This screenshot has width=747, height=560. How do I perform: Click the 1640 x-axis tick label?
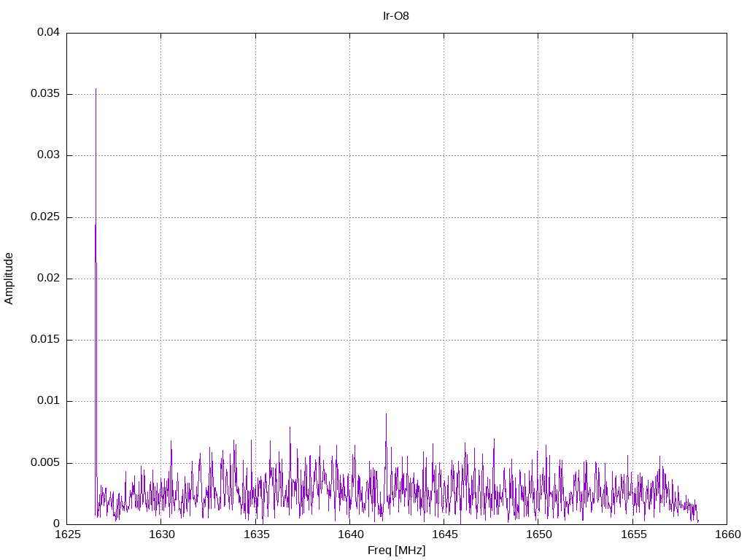(349, 534)
